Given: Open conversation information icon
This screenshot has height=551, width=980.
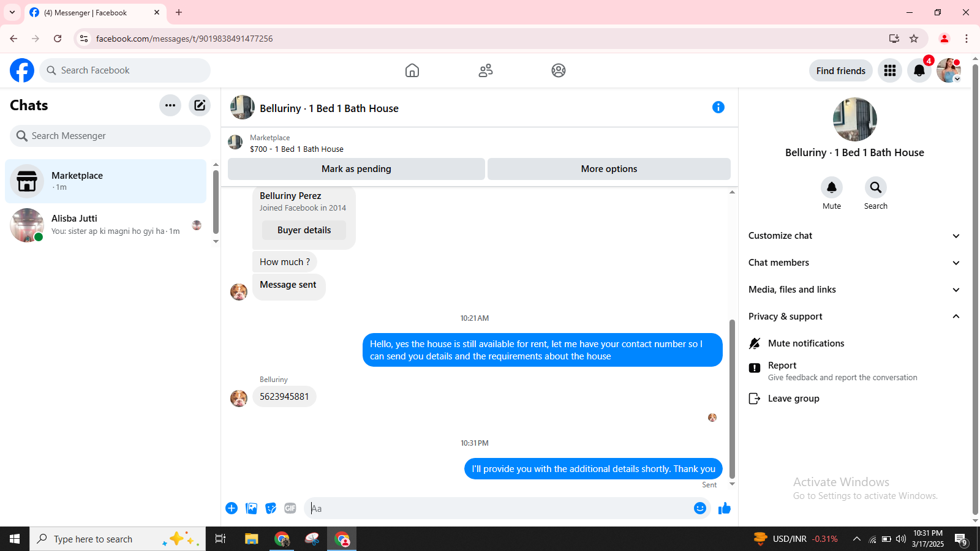Looking at the screenshot, I should 718,107.
